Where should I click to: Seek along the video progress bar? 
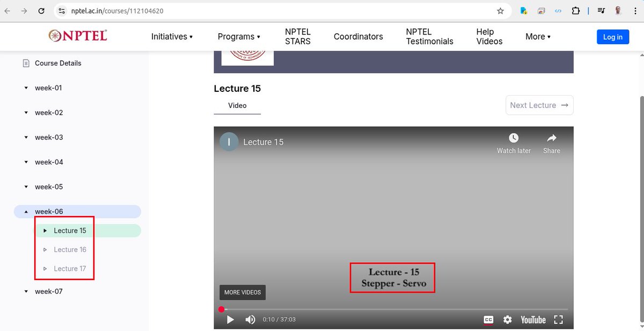393,310
